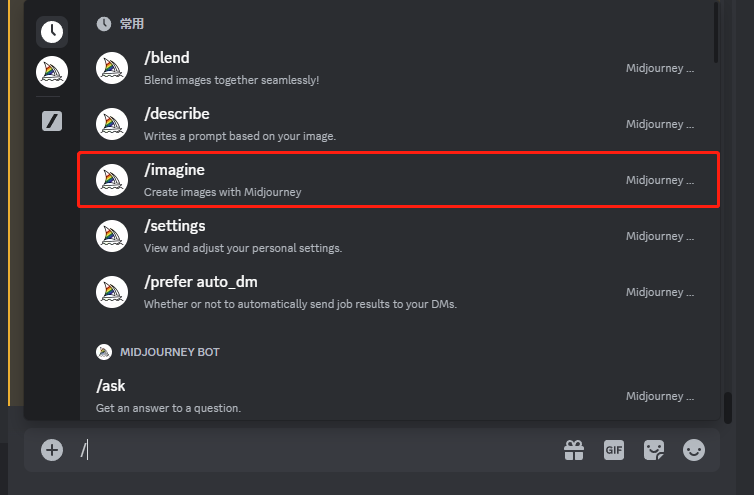
Task: Click the message input field
Action: pyautogui.click(x=317, y=450)
